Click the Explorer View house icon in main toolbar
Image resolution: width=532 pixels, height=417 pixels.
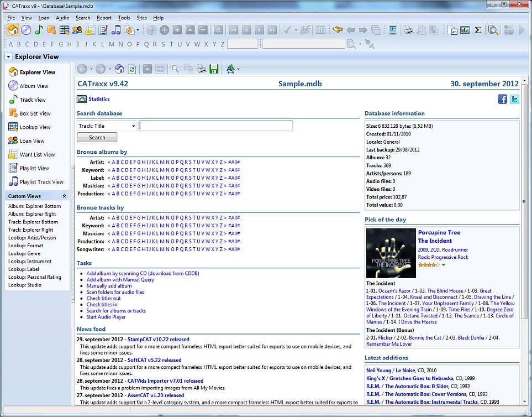point(13,30)
